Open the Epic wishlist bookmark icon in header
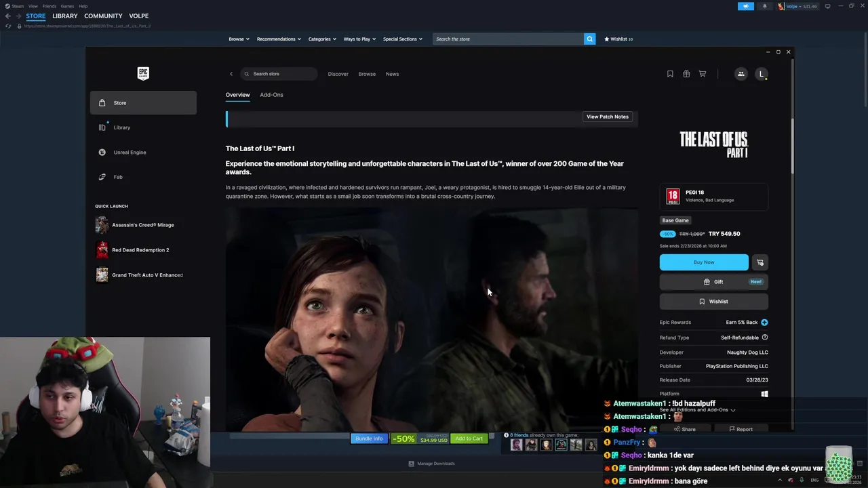The height and width of the screenshot is (488, 868). point(670,74)
